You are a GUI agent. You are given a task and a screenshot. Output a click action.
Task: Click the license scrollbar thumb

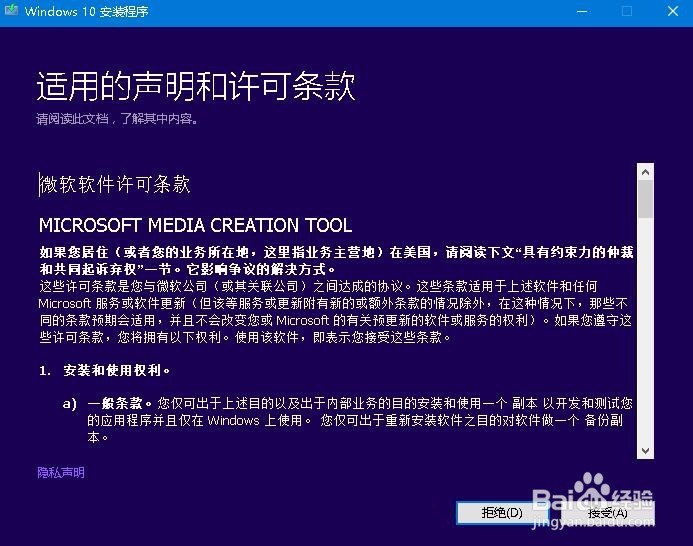click(x=645, y=199)
